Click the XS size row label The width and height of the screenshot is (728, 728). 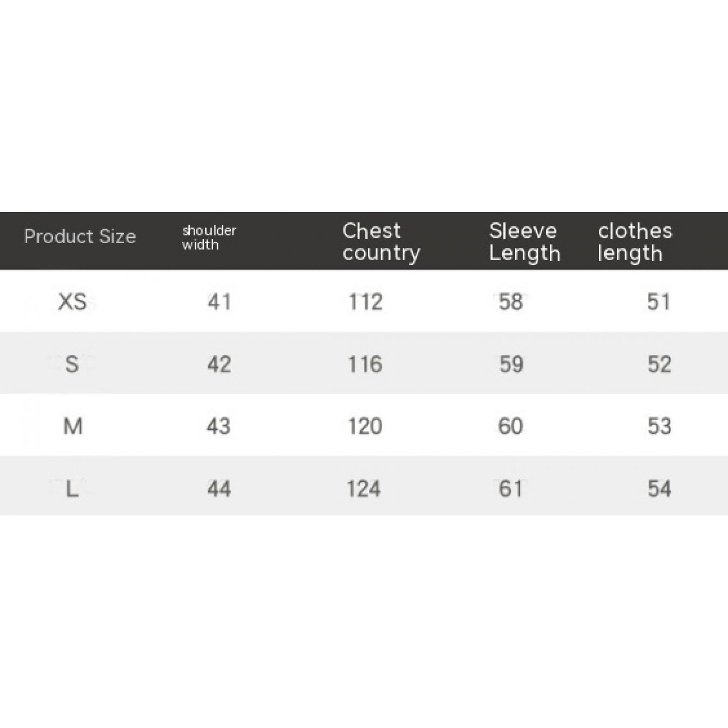[72, 302]
